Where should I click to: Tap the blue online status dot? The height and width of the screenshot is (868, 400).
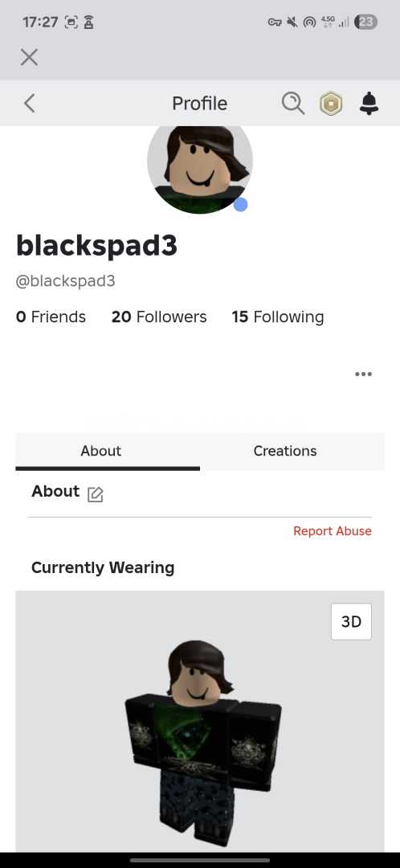(240, 205)
